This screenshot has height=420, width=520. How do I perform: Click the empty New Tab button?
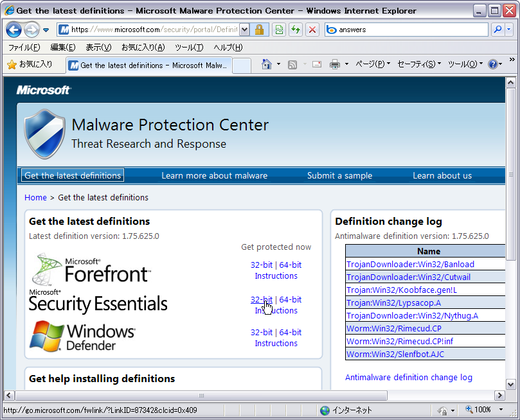coord(242,66)
